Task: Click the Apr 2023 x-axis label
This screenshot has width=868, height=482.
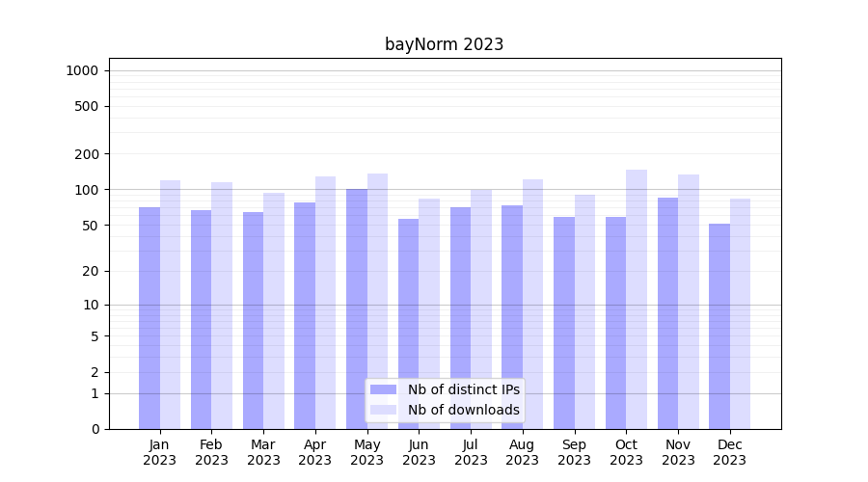Action: (x=315, y=452)
